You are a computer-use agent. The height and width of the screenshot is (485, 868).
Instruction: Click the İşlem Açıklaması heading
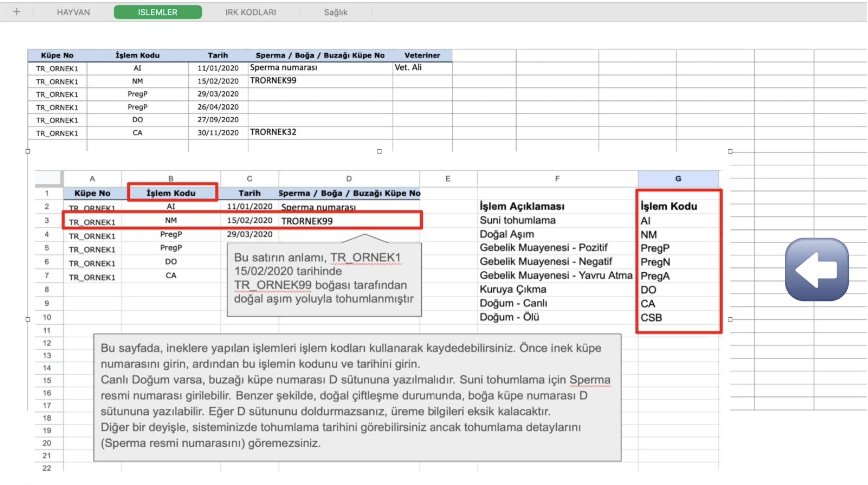click(x=522, y=206)
